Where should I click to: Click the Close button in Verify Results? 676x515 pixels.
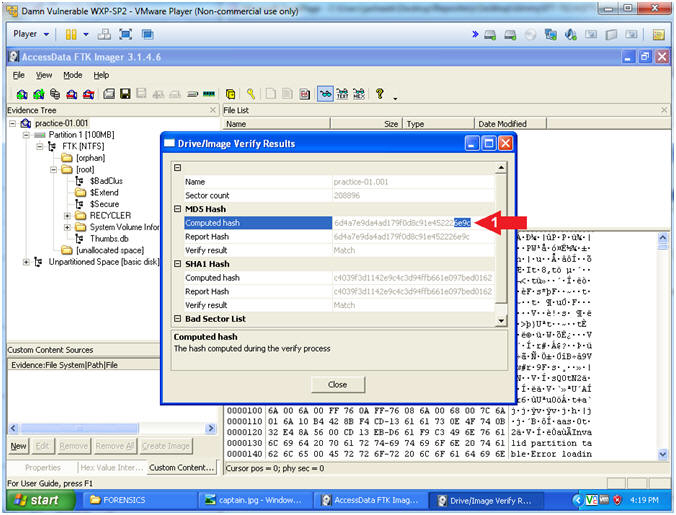338,384
